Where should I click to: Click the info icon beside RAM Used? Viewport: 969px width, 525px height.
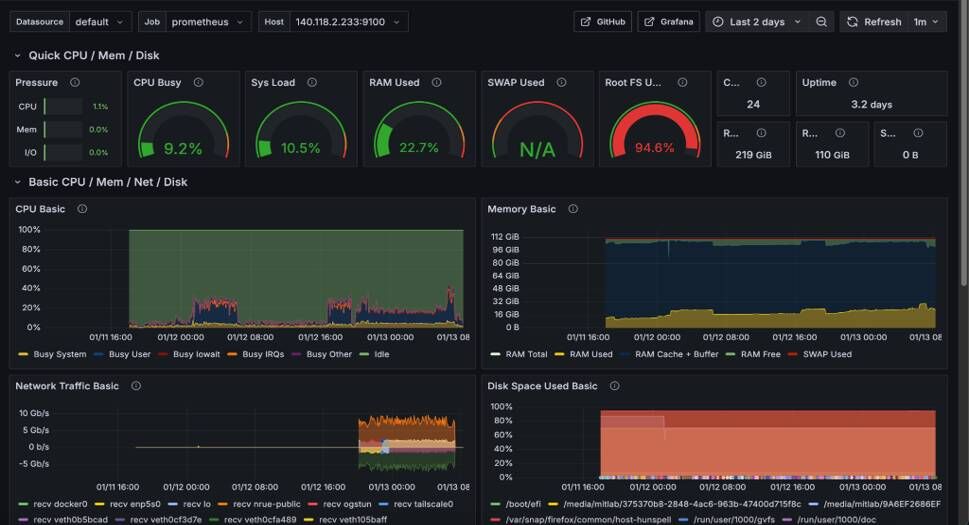point(437,83)
